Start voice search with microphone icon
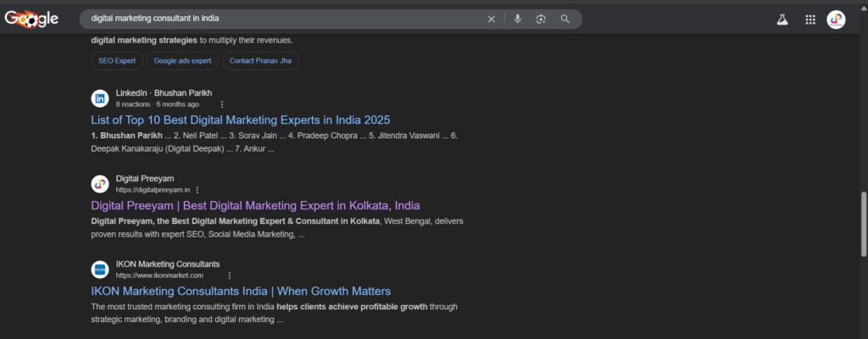Screen dimensions: 868x339 click(518, 19)
